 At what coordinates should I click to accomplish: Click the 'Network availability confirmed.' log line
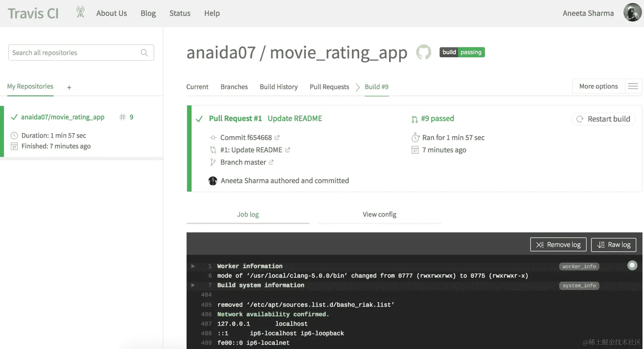click(x=273, y=314)
